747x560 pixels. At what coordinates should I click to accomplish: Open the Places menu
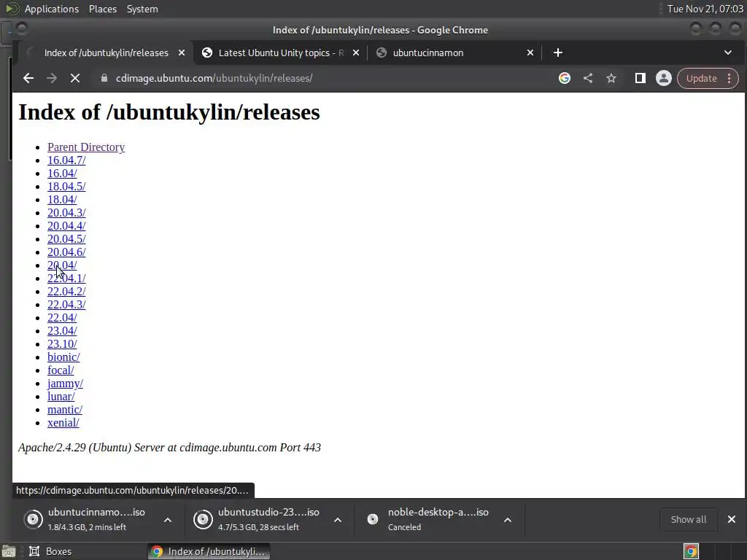(102, 9)
